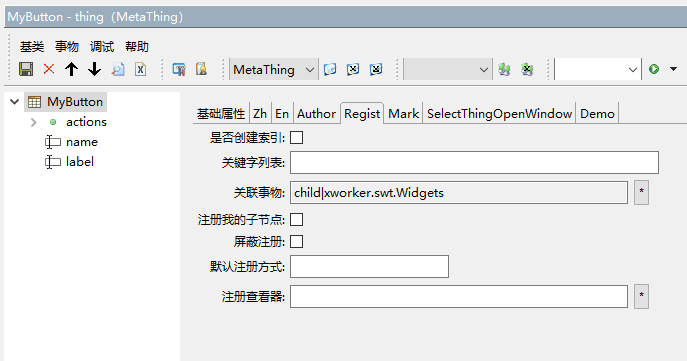The height and width of the screenshot is (361, 687).
Task: Click the green add-plugin icon beside the empty combo box
Action: (504, 69)
